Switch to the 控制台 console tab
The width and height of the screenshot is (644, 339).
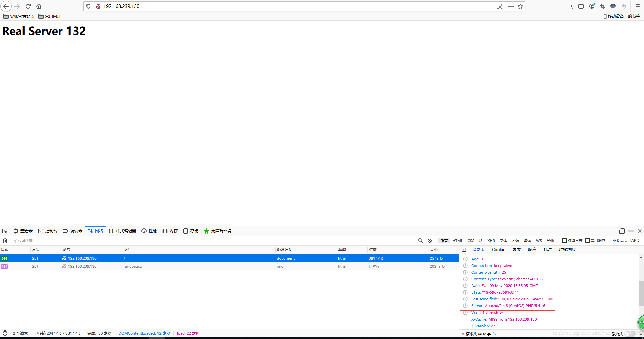48,231
